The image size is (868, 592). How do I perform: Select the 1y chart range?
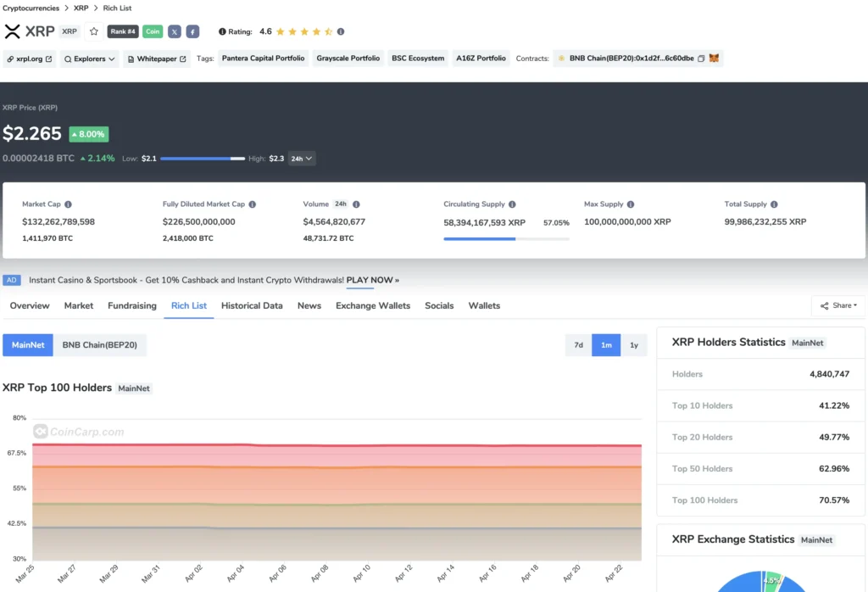click(634, 345)
